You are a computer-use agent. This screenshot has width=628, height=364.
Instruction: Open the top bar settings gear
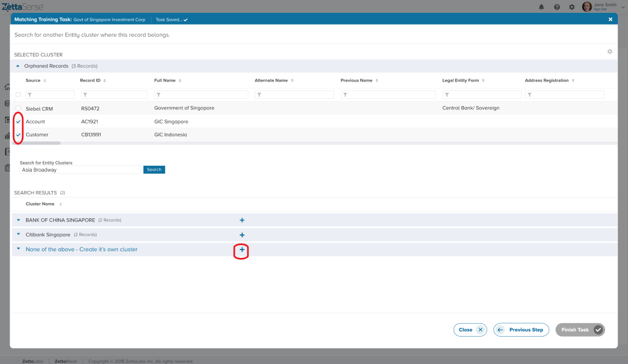pyautogui.click(x=572, y=7)
